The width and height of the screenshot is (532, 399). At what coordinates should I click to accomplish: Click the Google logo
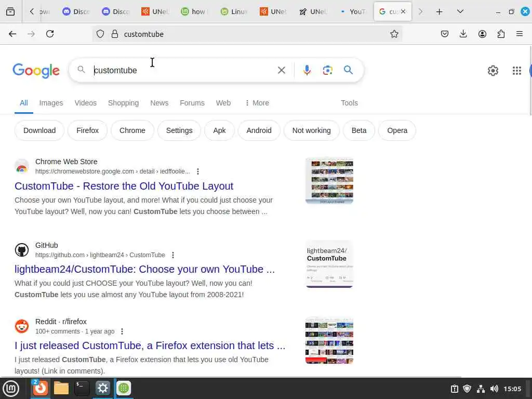pyautogui.click(x=36, y=71)
